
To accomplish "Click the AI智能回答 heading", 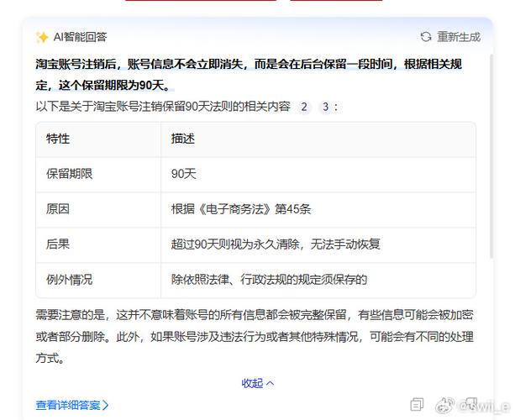I will tap(80, 37).
